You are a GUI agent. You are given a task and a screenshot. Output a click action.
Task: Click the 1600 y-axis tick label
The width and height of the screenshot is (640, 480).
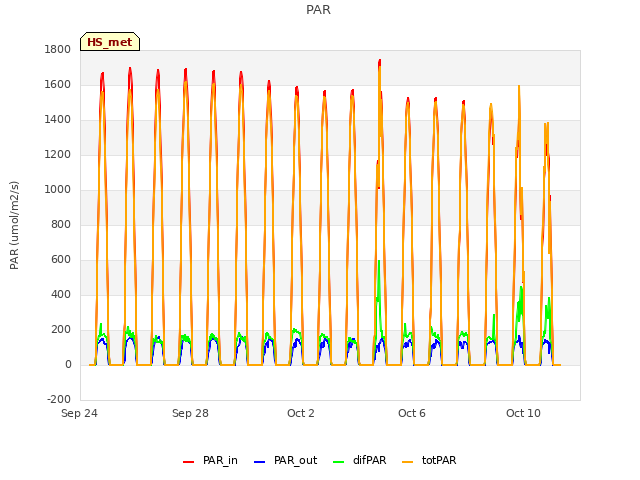point(58,84)
